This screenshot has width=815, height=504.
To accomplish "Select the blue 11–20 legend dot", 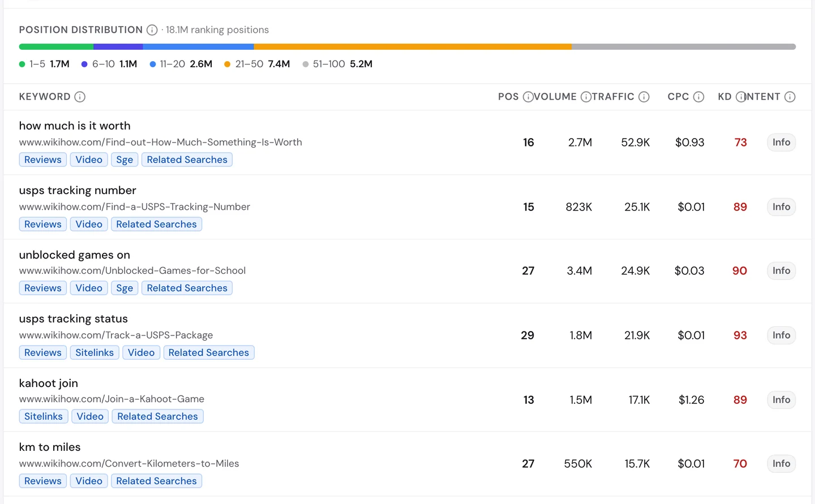I will coord(153,64).
